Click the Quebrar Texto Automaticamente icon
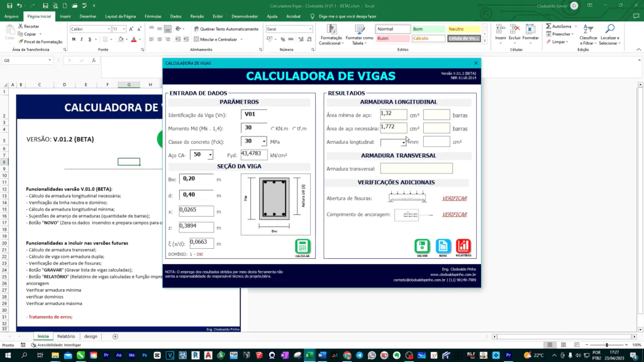This screenshot has width=644, height=362. [x=196, y=29]
